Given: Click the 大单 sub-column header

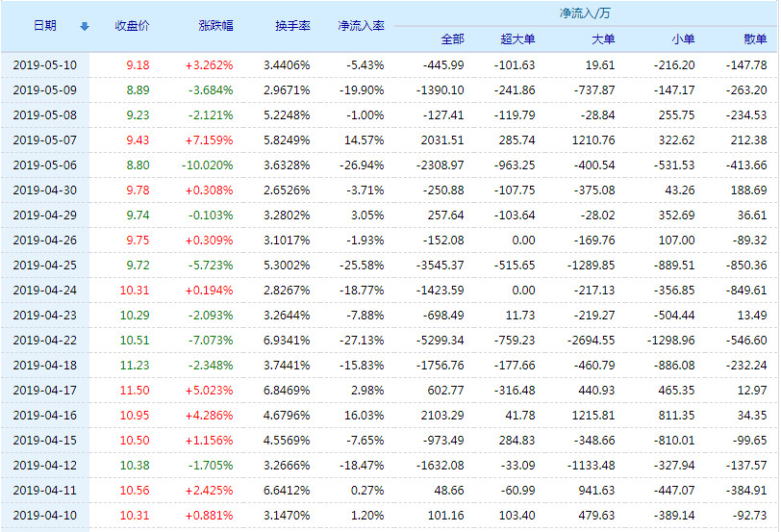Looking at the screenshot, I should (602, 39).
